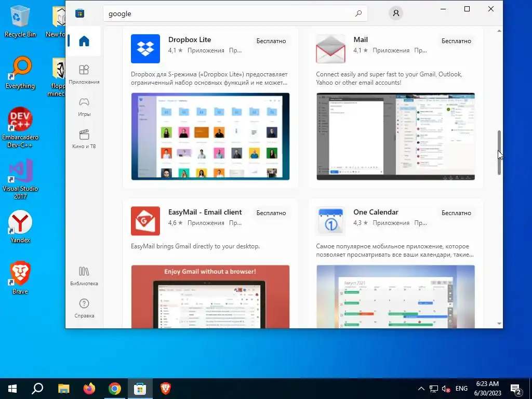Select the Embarcadero Dev-C++ shortcut
Viewport: 532px width, 399px height.
coord(20,128)
